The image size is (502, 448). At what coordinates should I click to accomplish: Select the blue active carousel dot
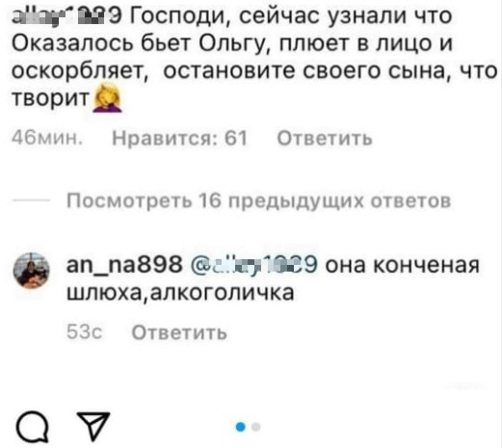coord(241,427)
